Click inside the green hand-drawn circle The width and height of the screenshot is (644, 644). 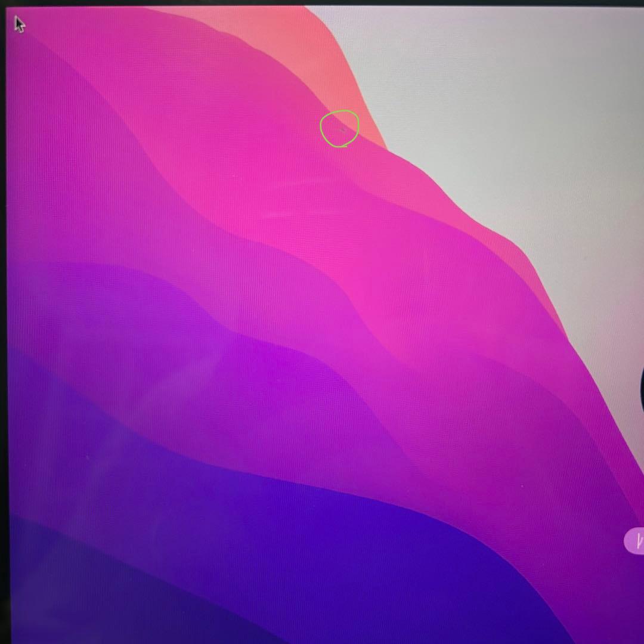pyautogui.click(x=339, y=128)
